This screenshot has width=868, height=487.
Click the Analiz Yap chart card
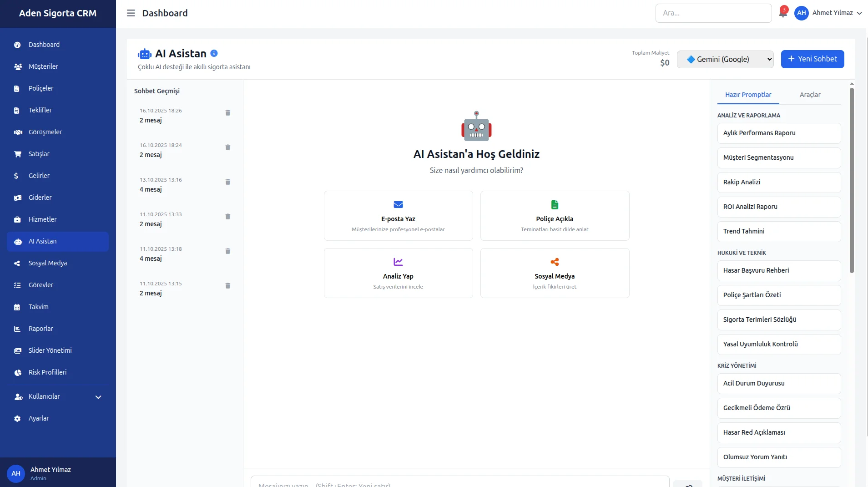[398, 273]
